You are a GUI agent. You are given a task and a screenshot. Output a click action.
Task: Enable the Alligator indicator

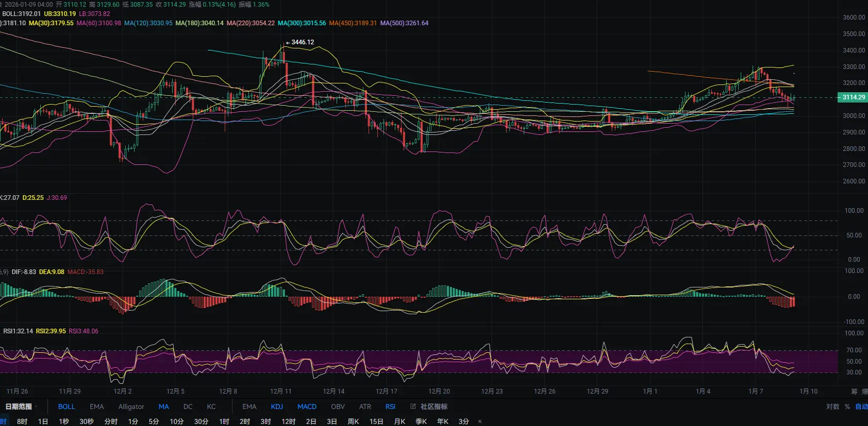[131, 406]
